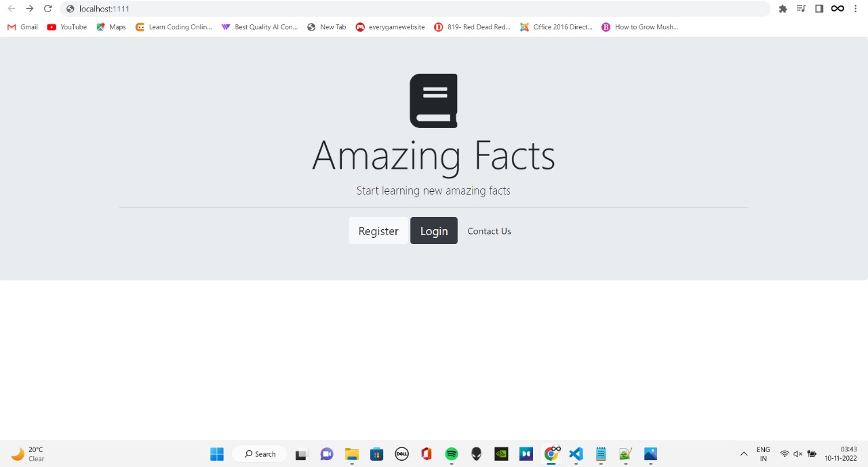Launch the Dell app from the taskbar

tap(401, 454)
